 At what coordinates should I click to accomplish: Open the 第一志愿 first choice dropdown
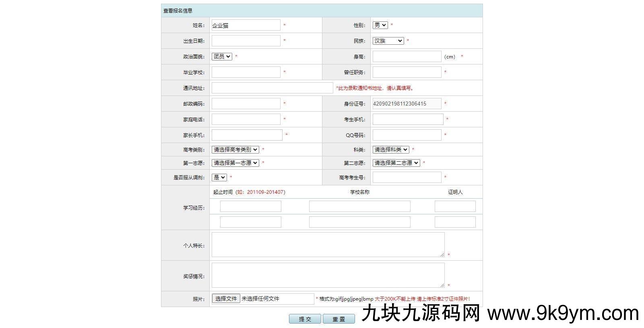(x=235, y=163)
